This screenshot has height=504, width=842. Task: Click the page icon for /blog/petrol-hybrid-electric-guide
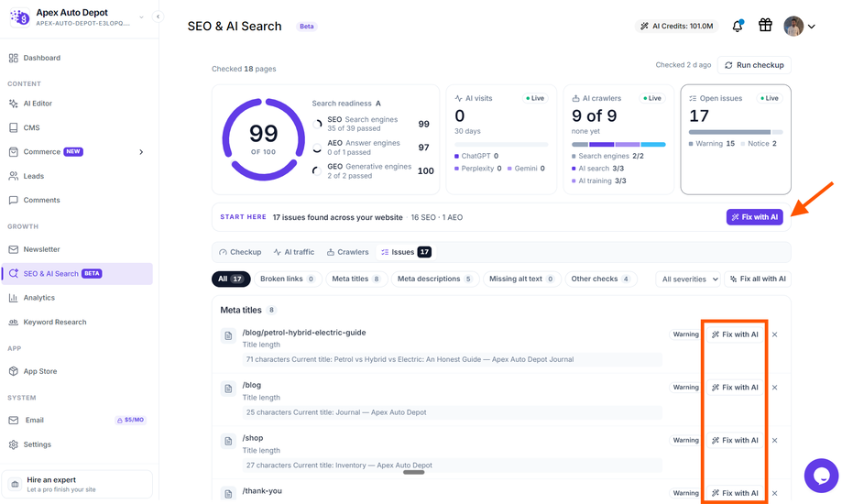[228, 335]
